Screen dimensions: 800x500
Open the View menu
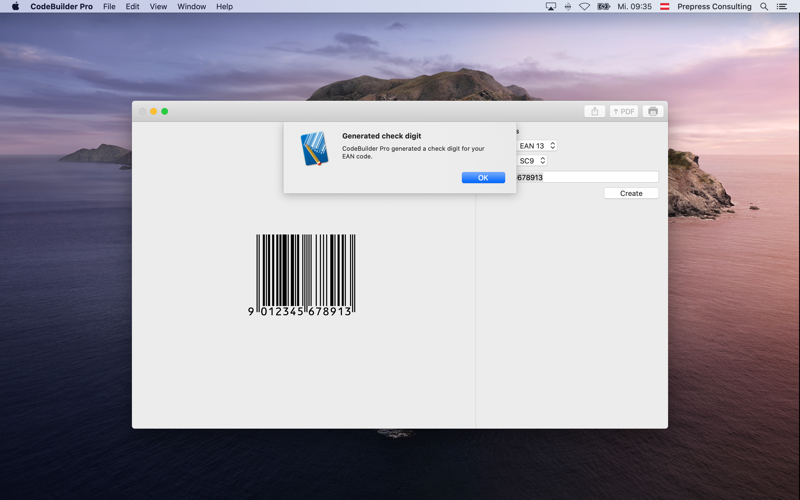point(158,7)
